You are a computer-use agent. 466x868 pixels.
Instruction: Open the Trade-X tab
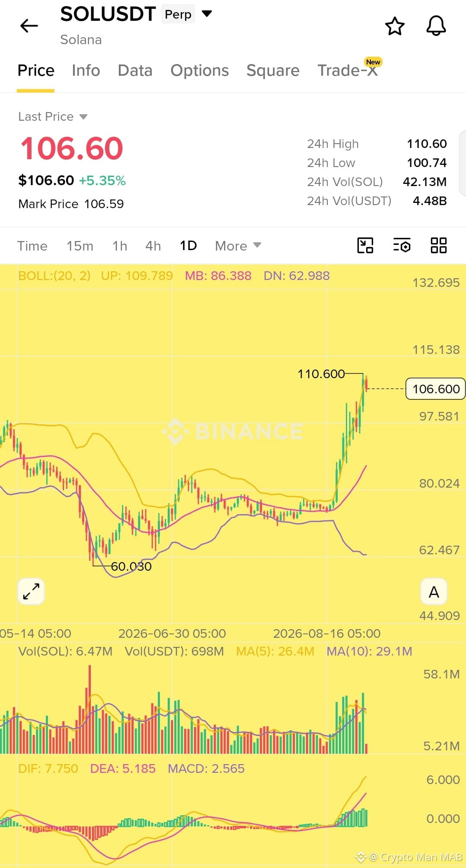coord(348,71)
